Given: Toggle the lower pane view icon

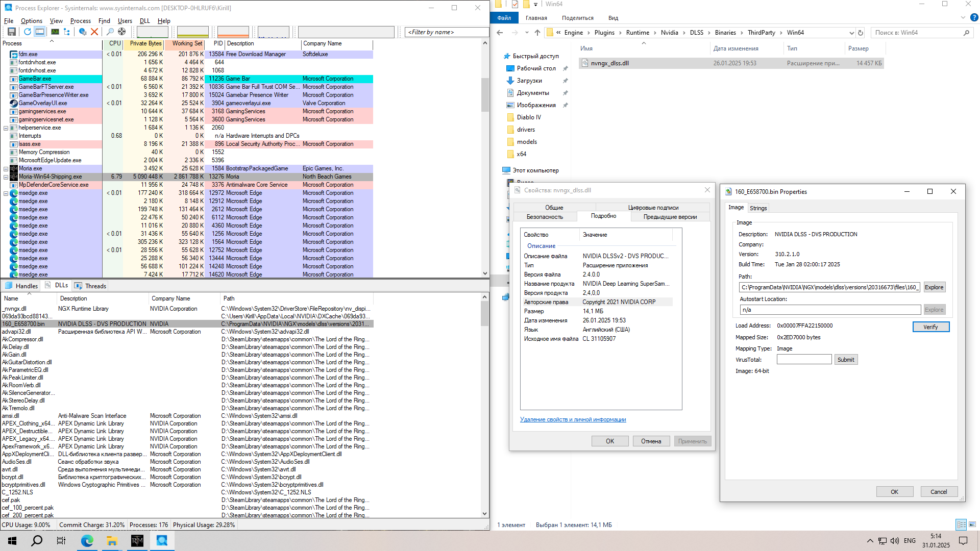Looking at the screenshot, I should 40,32.
